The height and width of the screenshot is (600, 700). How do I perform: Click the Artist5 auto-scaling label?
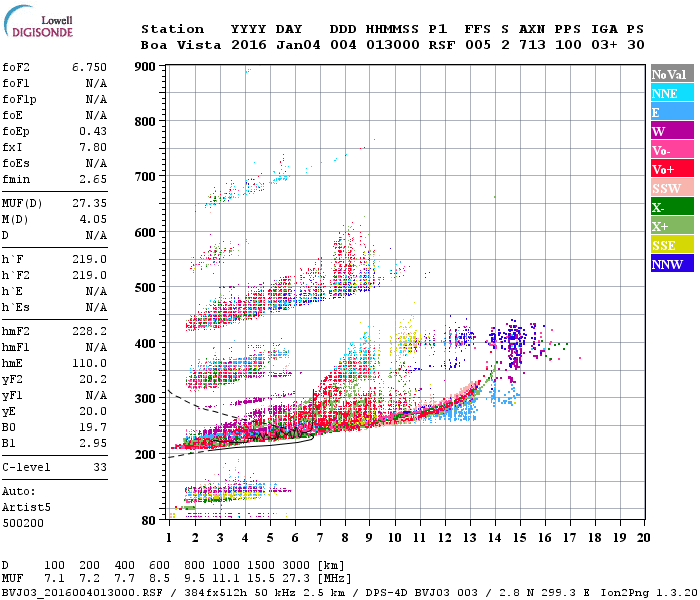click(x=26, y=508)
